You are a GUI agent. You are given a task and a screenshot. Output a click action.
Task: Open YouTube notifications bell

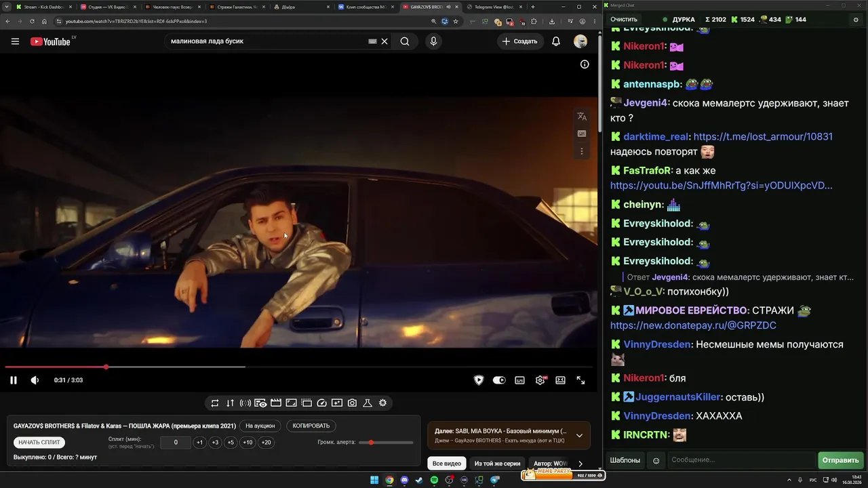[x=556, y=41]
